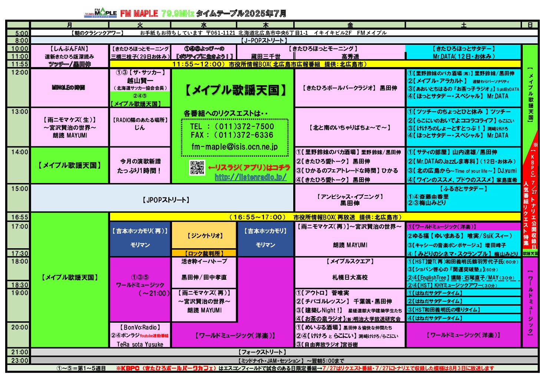This screenshot has height=392, width=555.
Task: Click the 自由奔放ラジオ 宮谷樹 line
Action: [x=327, y=345]
